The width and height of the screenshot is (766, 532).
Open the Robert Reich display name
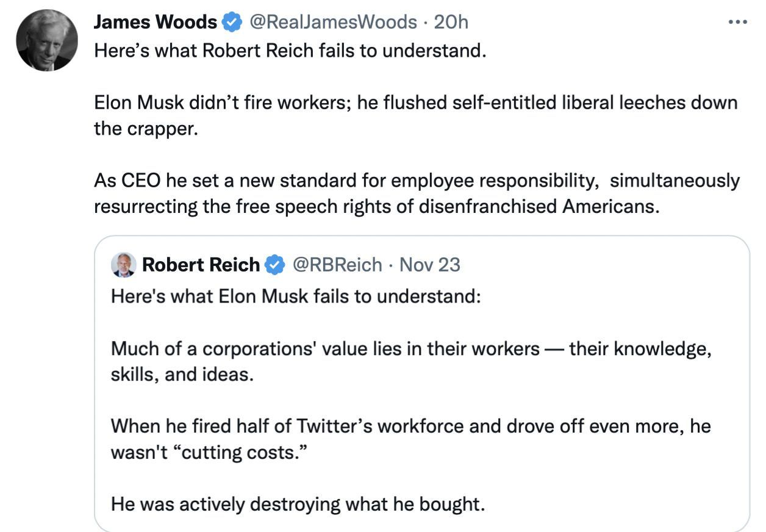pos(200,265)
